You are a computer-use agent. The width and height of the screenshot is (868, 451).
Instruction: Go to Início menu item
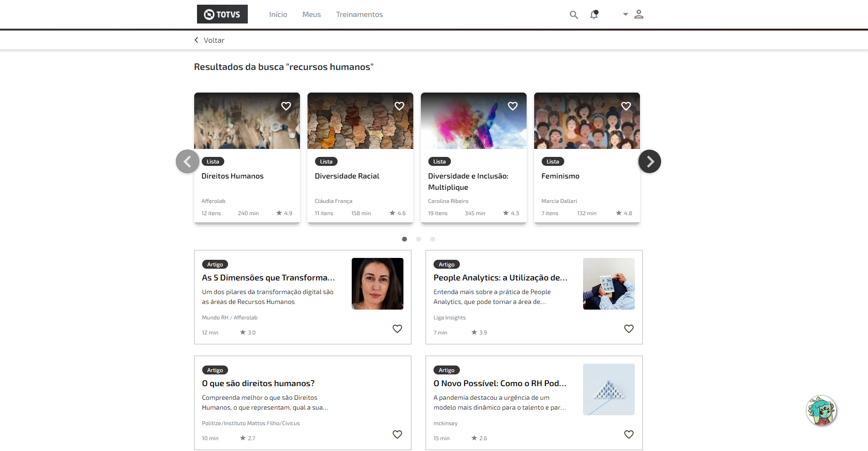click(x=278, y=15)
